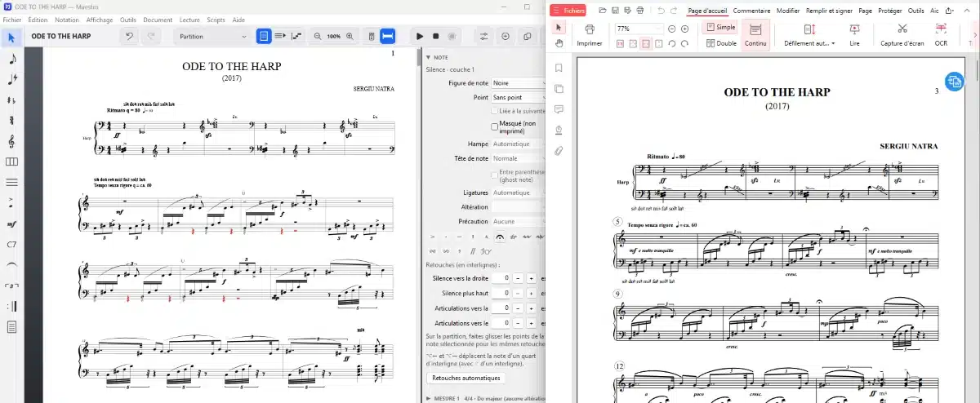
Task: Decrease the Silence plus haut value
Action: [x=518, y=293]
